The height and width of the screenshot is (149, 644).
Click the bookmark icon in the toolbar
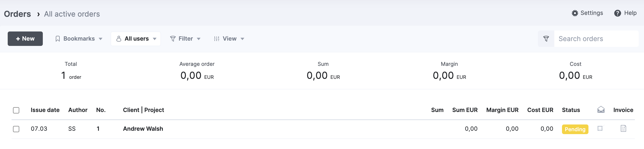pos(57,39)
